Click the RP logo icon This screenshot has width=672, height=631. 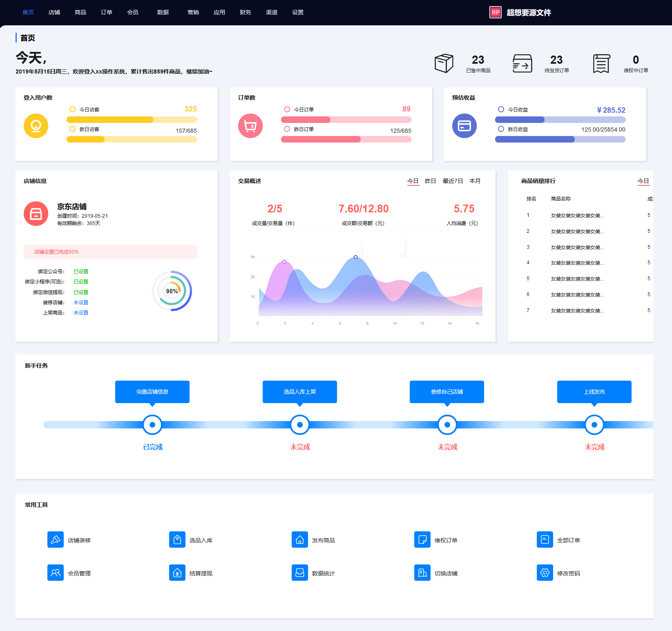(496, 12)
